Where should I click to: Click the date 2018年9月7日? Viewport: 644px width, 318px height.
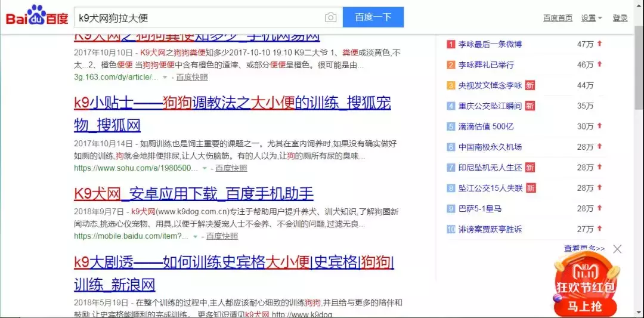(98, 212)
